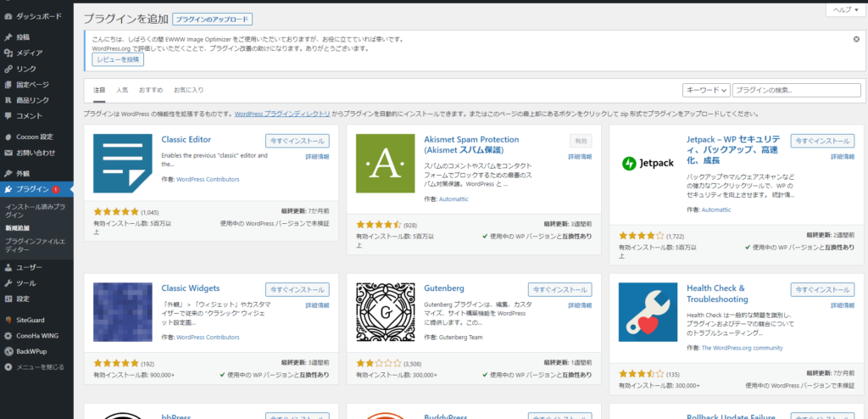This screenshot has width=868, height=419.
Task: Click the red update badge on プラグイン
Action: 56,189
